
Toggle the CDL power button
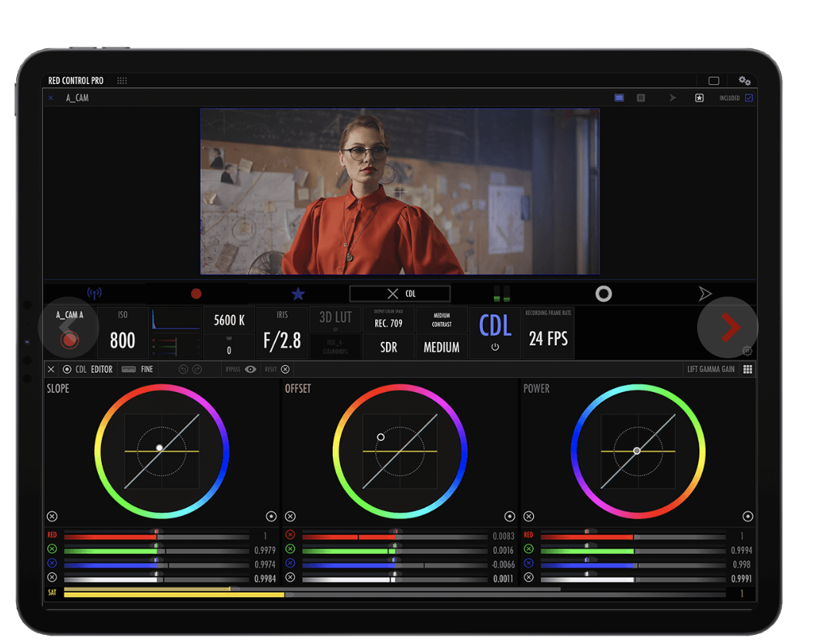495,347
